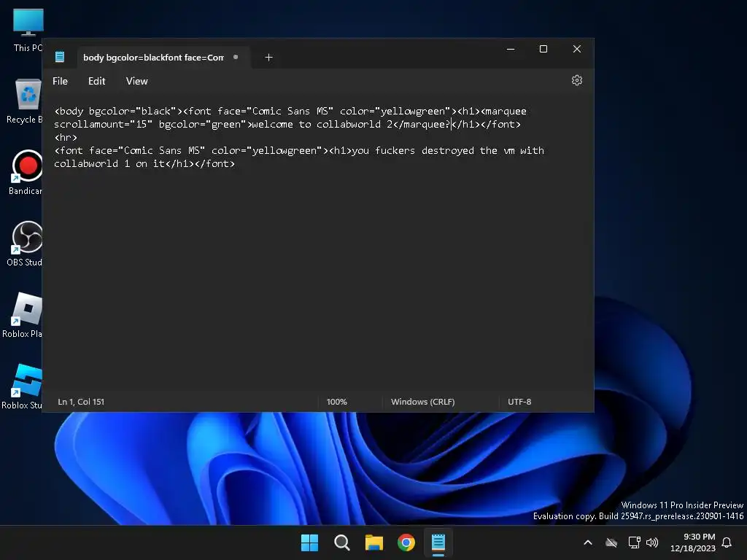Viewport: 747px width, 560px height.
Task: Open the clock showing 9:30 PM
Action: 693,542
